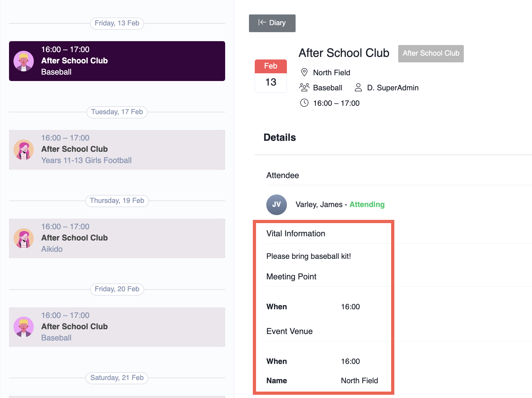Expand the Vital Information section
Image resolution: width=532 pixels, height=398 pixels.
pyautogui.click(x=296, y=234)
